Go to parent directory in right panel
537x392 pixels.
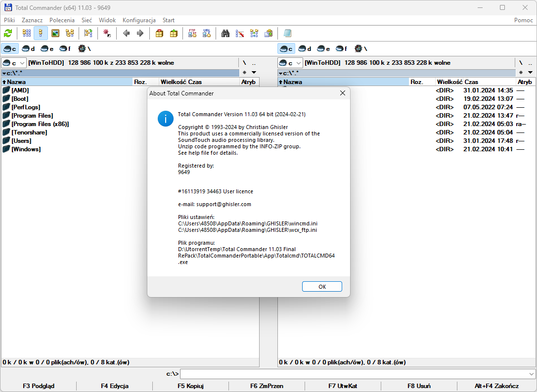[530, 63]
